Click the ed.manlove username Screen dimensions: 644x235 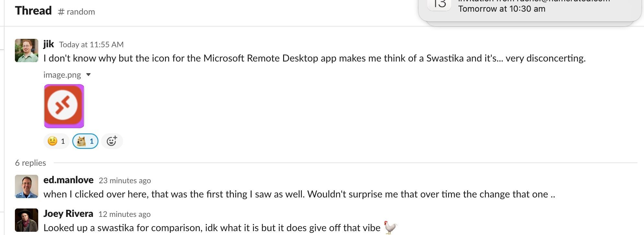[x=68, y=180]
